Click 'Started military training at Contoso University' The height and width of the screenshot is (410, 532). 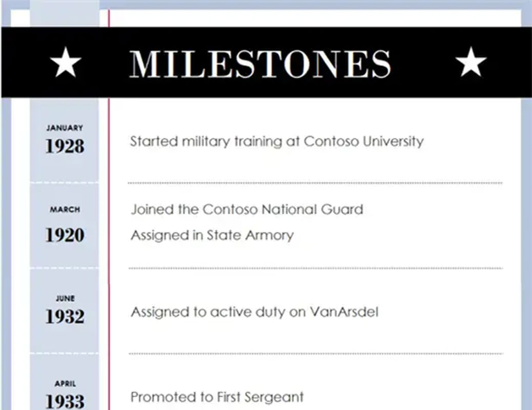[x=277, y=141]
